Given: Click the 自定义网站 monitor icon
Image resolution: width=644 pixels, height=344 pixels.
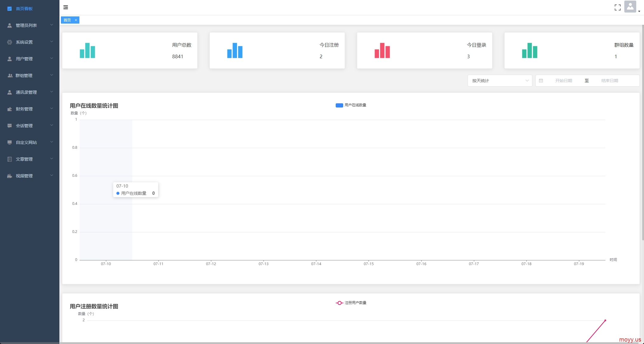Looking at the screenshot, I should [x=10, y=142].
